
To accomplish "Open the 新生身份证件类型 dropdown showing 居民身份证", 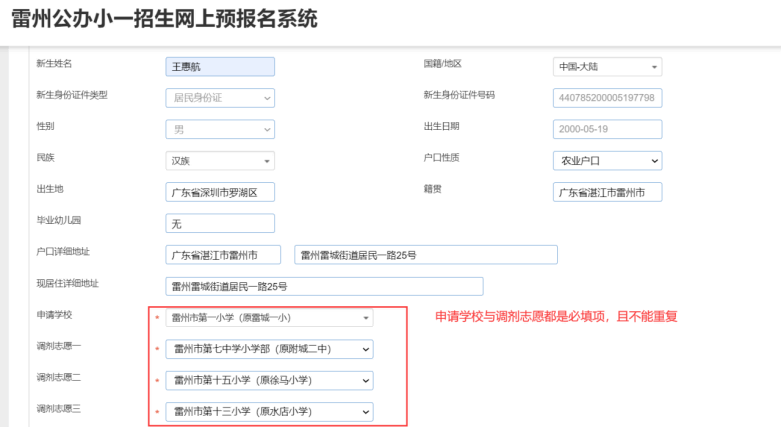I will coord(220,98).
